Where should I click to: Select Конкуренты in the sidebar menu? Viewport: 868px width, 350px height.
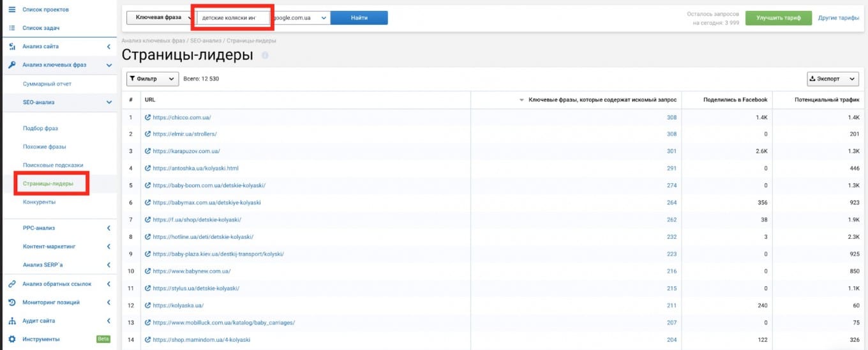(x=39, y=202)
